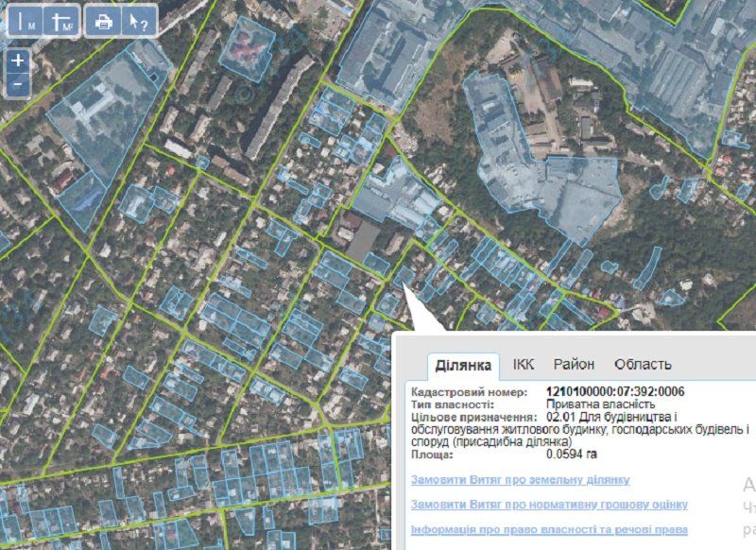Activate the area measurement tool

(62, 21)
